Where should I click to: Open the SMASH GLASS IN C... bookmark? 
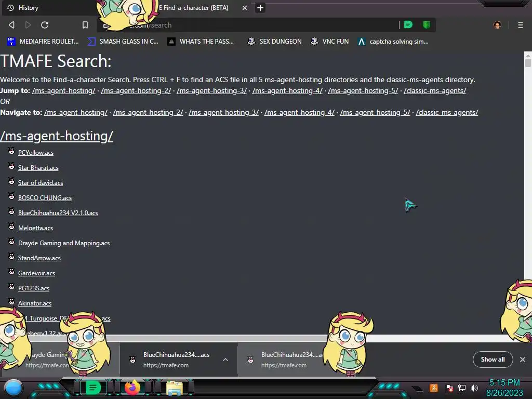pos(123,42)
